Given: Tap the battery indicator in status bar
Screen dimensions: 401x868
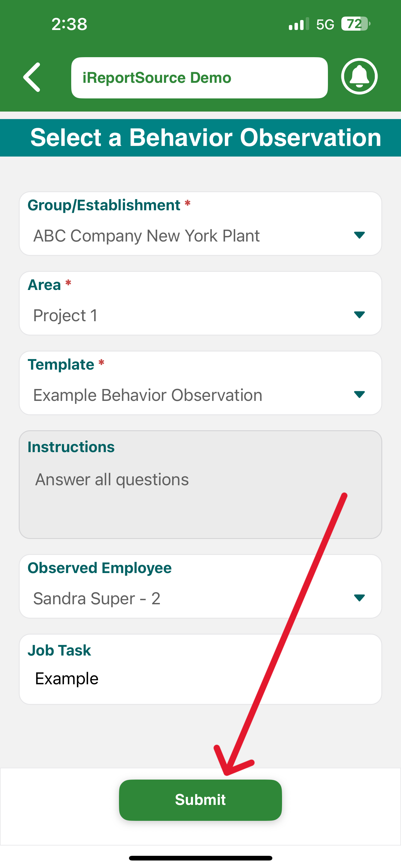Looking at the screenshot, I should point(356,24).
